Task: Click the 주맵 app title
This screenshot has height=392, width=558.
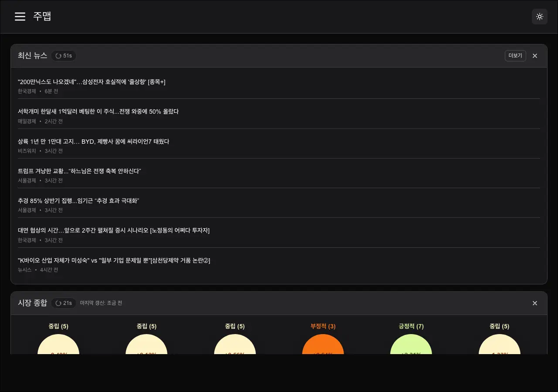Action: pos(42,17)
